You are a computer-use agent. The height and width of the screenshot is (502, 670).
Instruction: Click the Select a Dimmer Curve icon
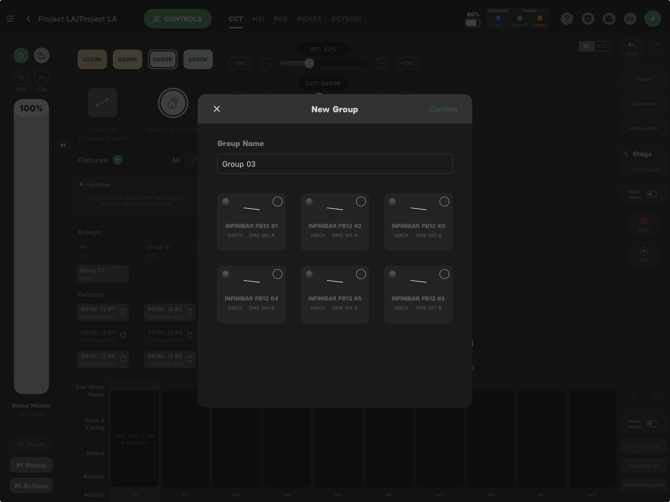[x=103, y=103]
